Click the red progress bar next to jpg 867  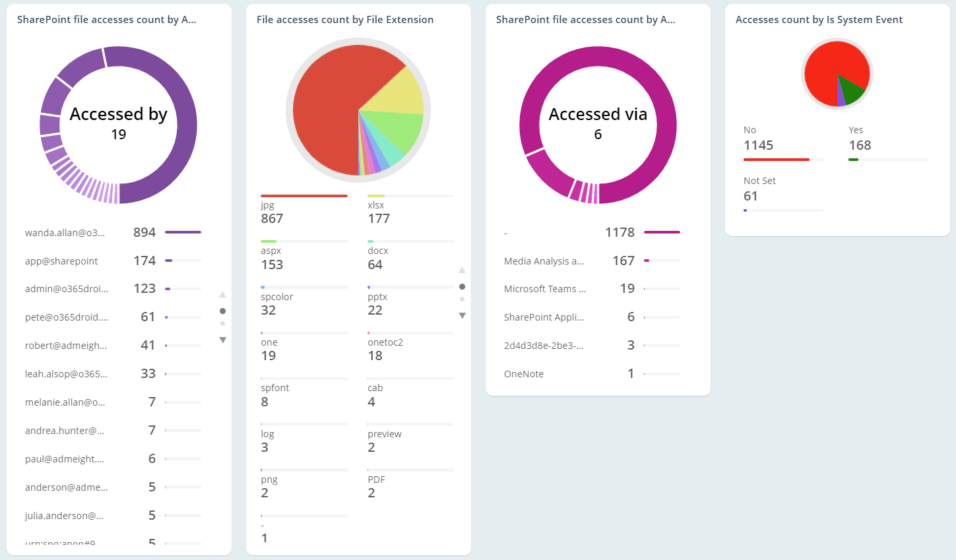(303, 195)
